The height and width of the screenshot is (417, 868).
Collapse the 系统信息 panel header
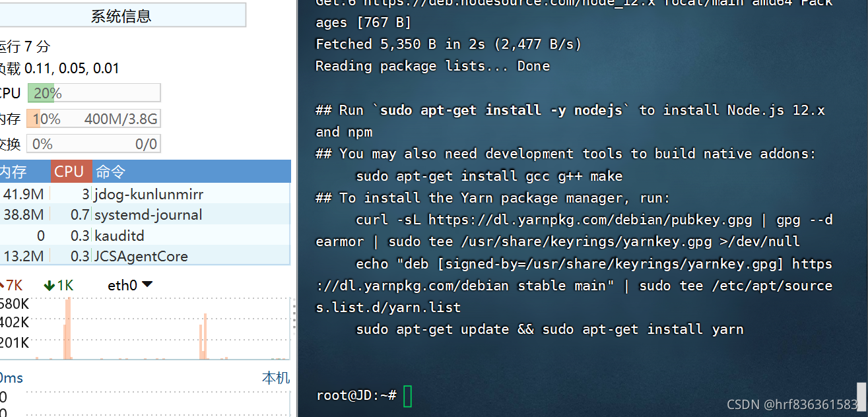point(123,15)
